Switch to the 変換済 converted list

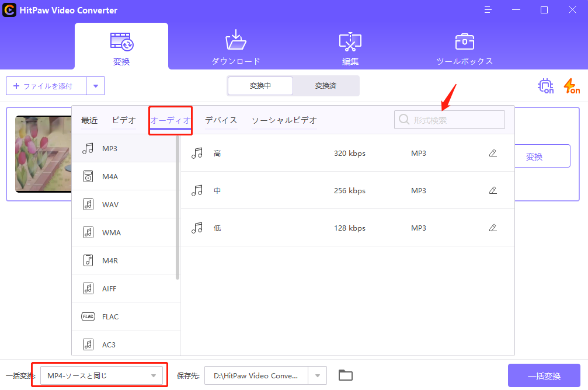pyautogui.click(x=325, y=86)
